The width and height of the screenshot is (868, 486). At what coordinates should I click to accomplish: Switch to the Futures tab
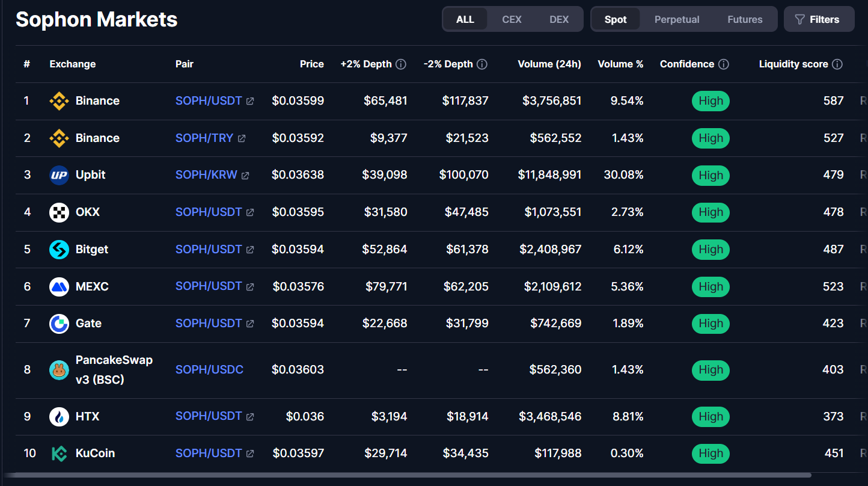pos(745,19)
